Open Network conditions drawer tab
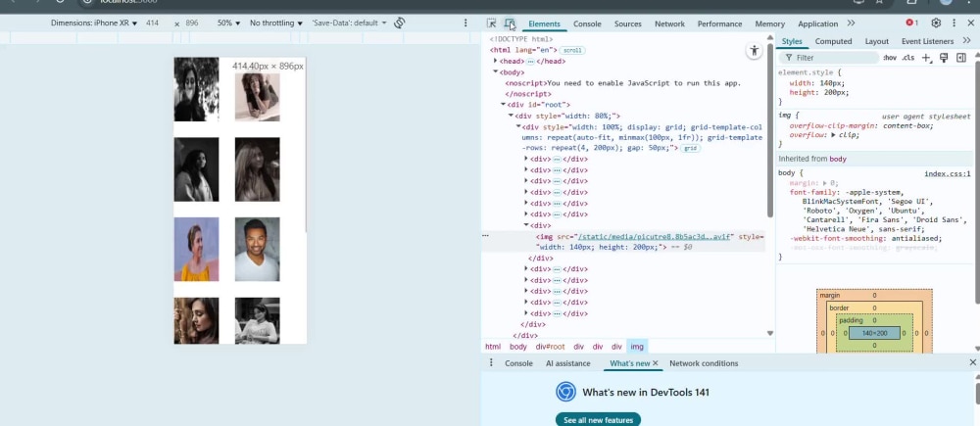This screenshot has width=980, height=426. (x=704, y=363)
